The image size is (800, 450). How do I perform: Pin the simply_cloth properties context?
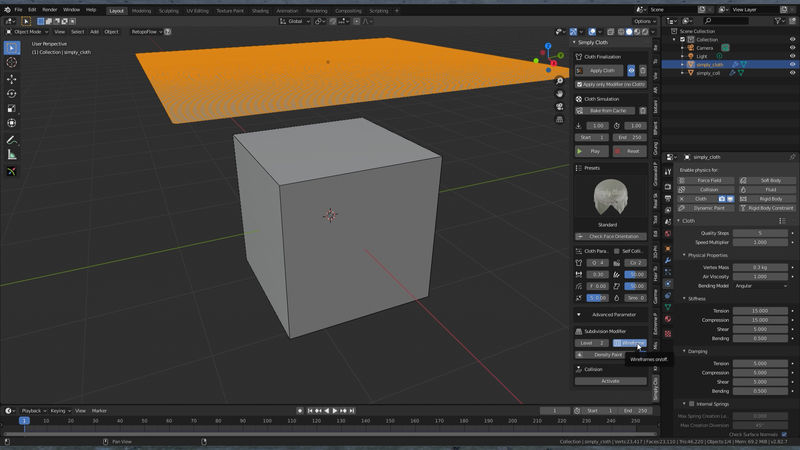coord(792,157)
